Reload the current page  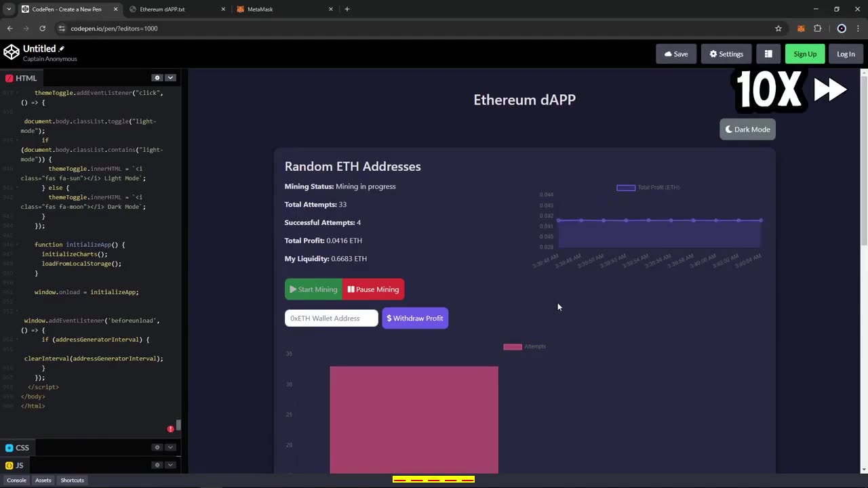(x=42, y=28)
